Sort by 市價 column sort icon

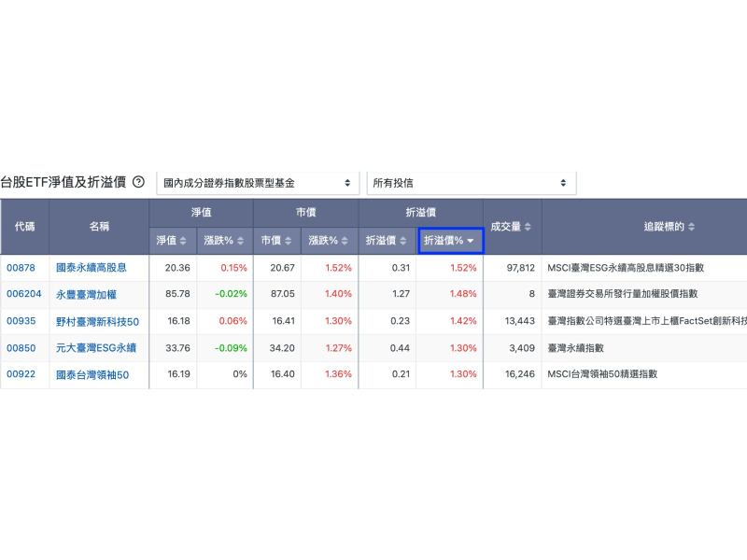pos(288,241)
